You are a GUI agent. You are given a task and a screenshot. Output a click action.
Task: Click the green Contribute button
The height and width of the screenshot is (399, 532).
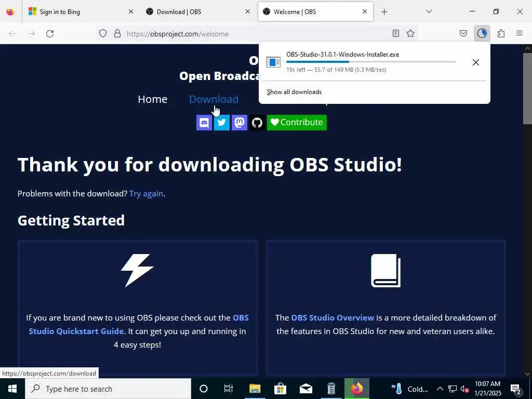point(297,123)
